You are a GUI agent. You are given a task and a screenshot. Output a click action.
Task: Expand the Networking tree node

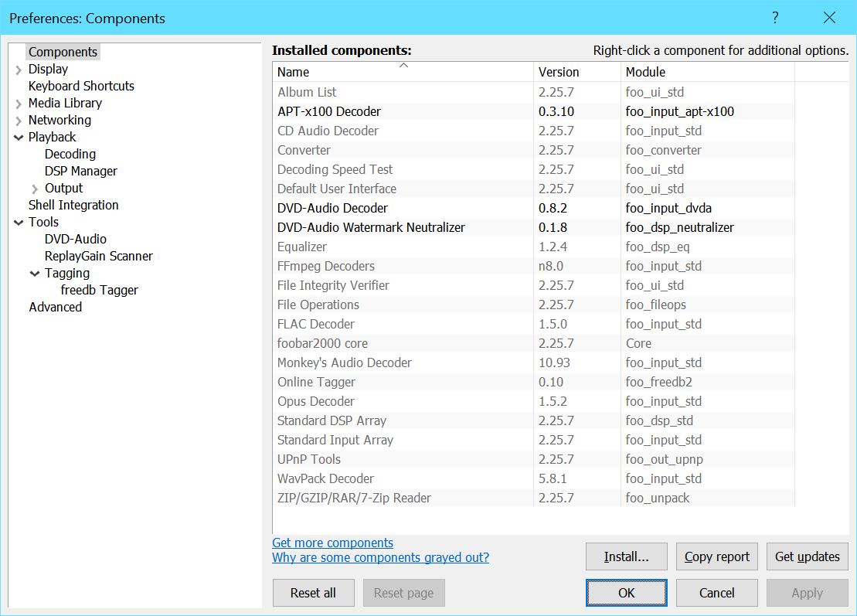(19, 121)
